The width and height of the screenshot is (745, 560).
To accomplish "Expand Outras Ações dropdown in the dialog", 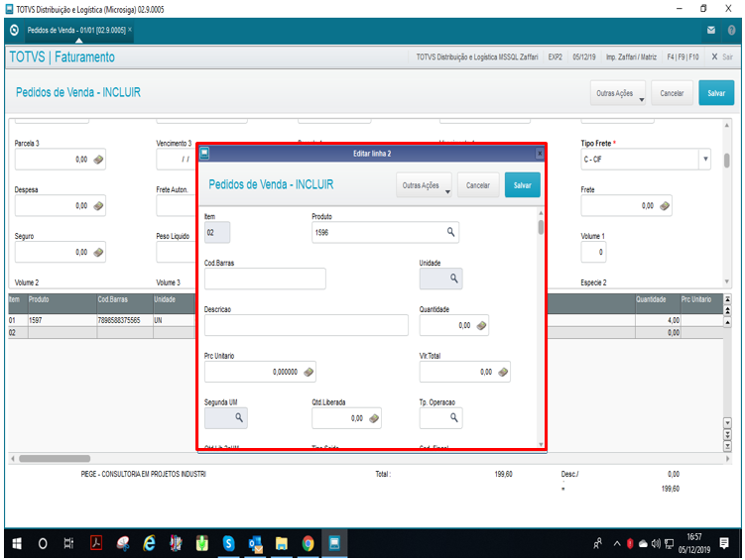I will 425,185.
